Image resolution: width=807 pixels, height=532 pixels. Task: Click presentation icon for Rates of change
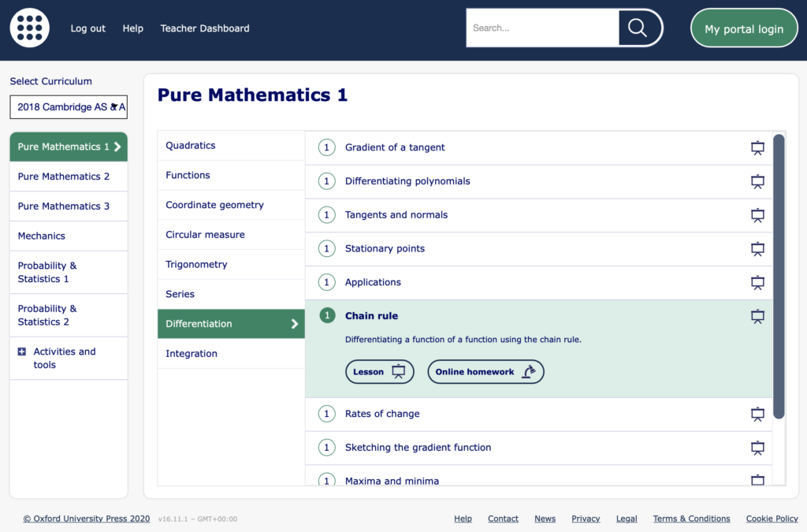coord(757,414)
